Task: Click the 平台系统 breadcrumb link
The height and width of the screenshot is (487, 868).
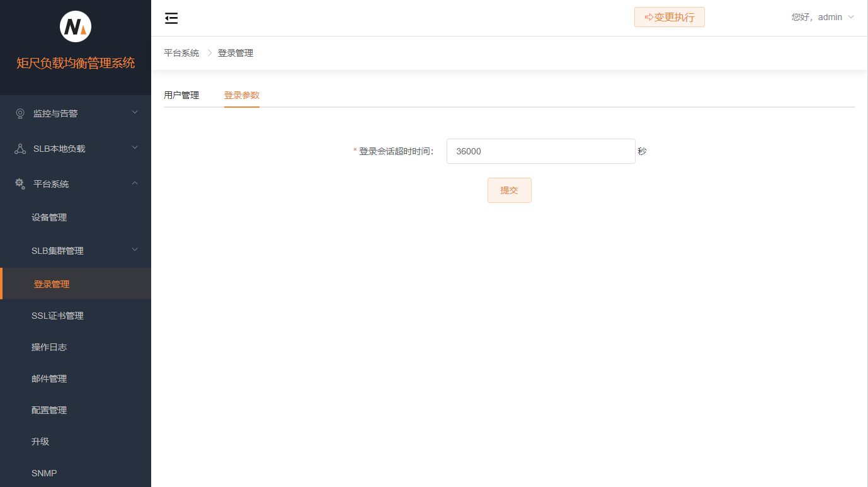Action: pyautogui.click(x=181, y=52)
